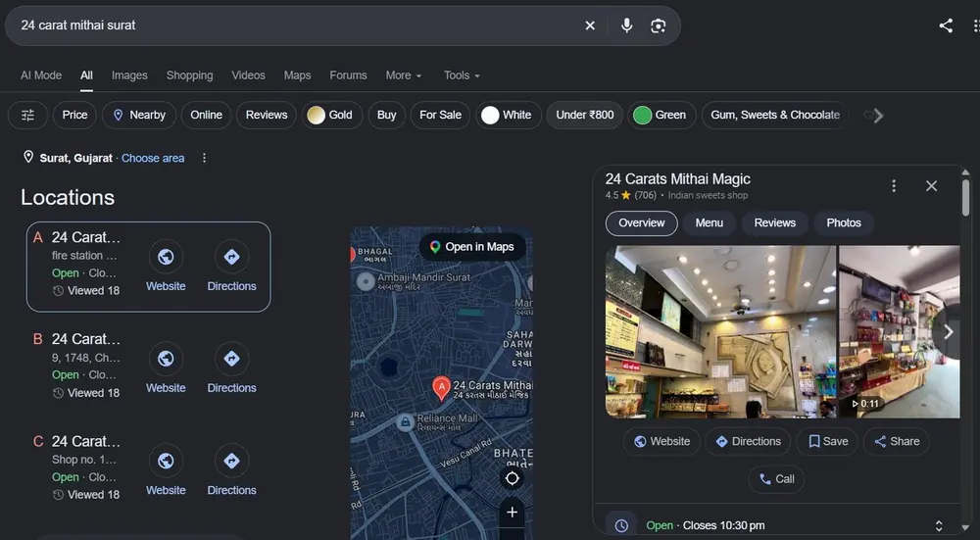Switch to the Images tab
980x540 pixels.
pyautogui.click(x=129, y=75)
